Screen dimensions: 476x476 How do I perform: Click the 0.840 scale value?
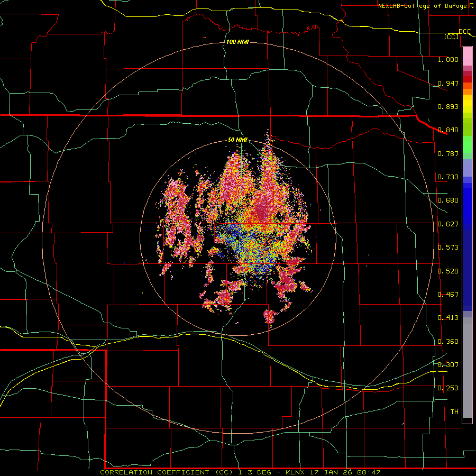pyautogui.click(x=448, y=130)
